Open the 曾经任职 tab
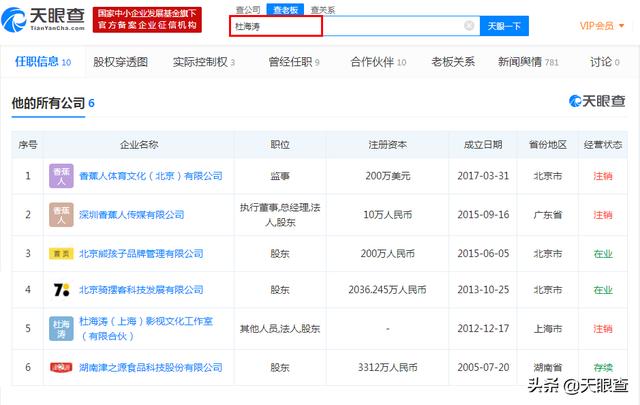 pos(294,62)
